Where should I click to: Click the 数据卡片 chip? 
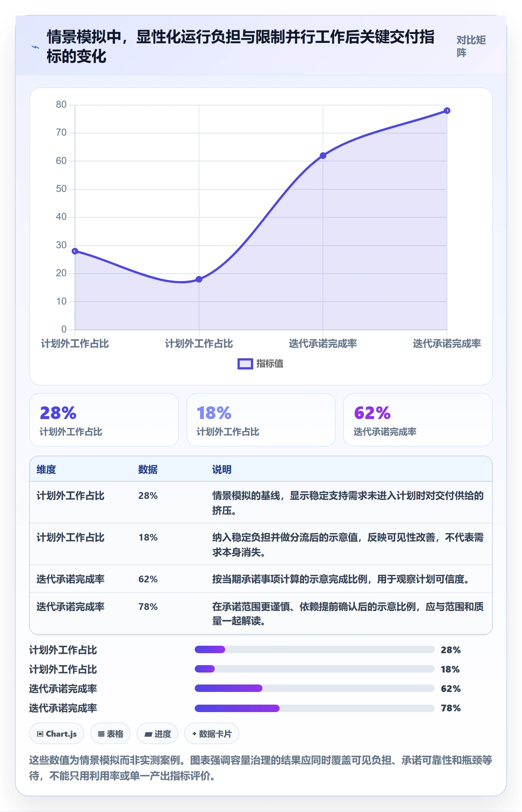click(212, 734)
